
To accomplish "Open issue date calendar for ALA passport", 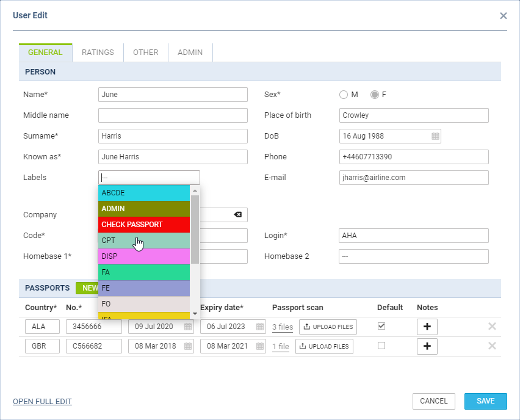I will click(188, 327).
